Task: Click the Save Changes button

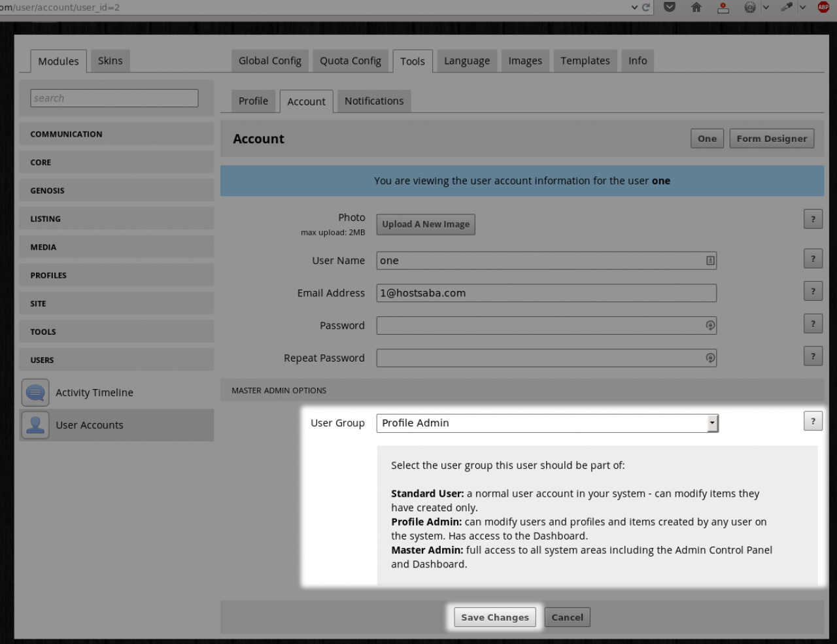Action: click(495, 617)
